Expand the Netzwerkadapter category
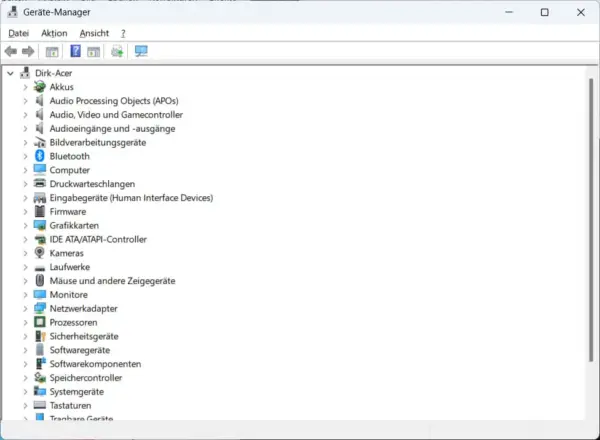The height and width of the screenshot is (440, 600). [x=25, y=309]
